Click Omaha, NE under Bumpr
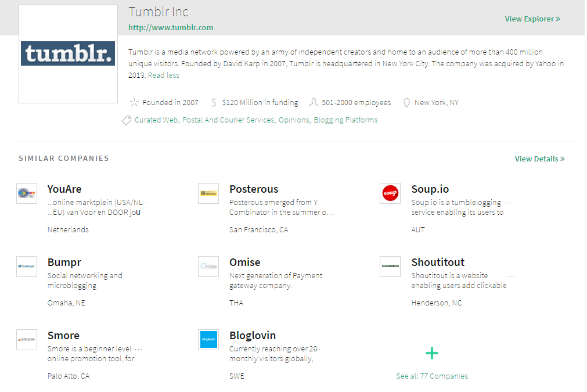The height and width of the screenshot is (392, 587). [x=66, y=303]
